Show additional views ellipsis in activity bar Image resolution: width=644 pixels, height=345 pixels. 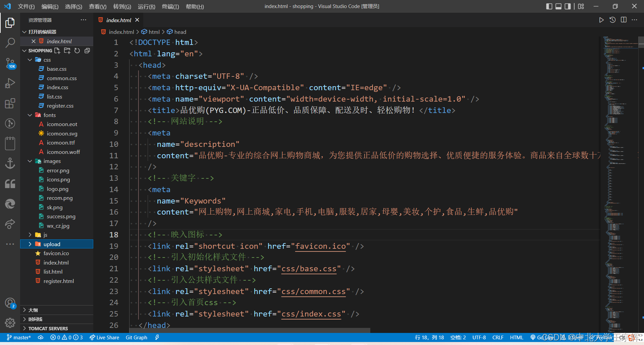[x=10, y=244]
